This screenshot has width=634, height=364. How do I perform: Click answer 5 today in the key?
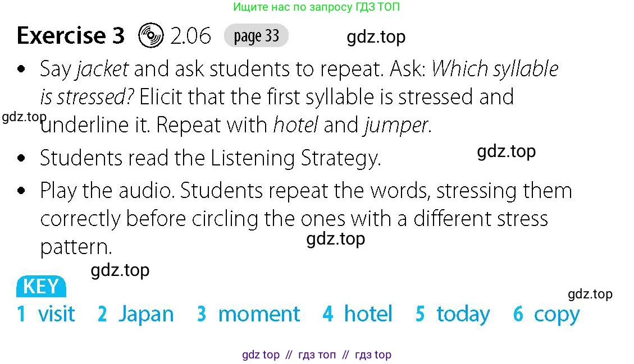(x=453, y=314)
